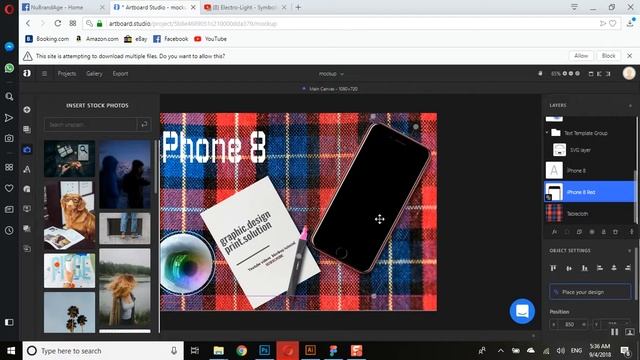
Task: Select the SVG layer
Action: (589, 150)
